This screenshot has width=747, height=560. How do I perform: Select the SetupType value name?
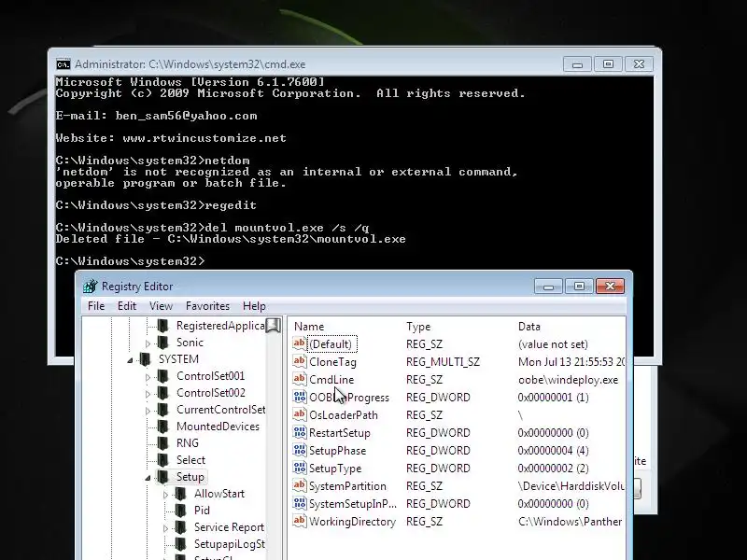(335, 469)
